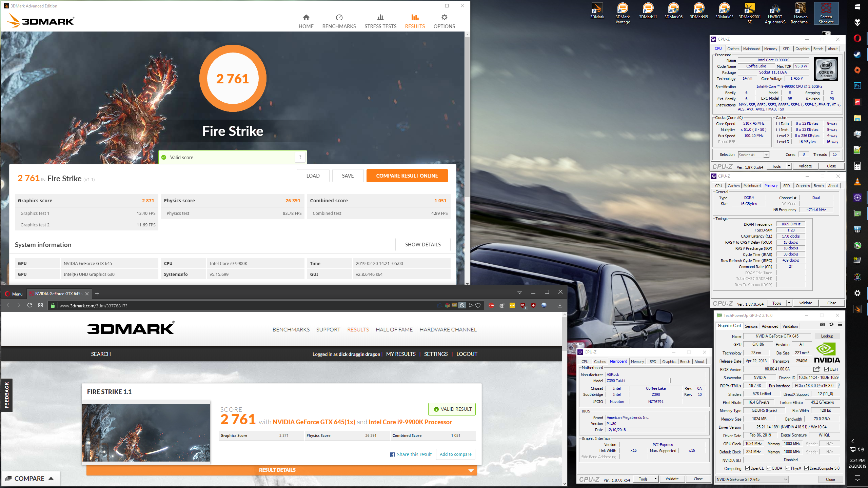The height and width of the screenshot is (488, 868).
Task: Open 3DMark Vantage desktop shortcut
Action: 623,14
